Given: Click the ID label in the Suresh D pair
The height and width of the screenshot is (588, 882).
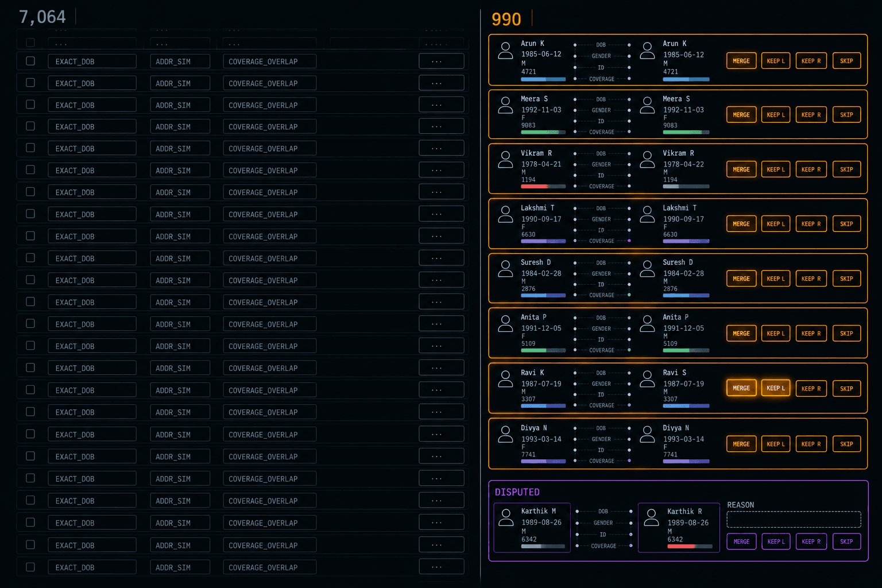Looking at the screenshot, I should pyautogui.click(x=601, y=285).
